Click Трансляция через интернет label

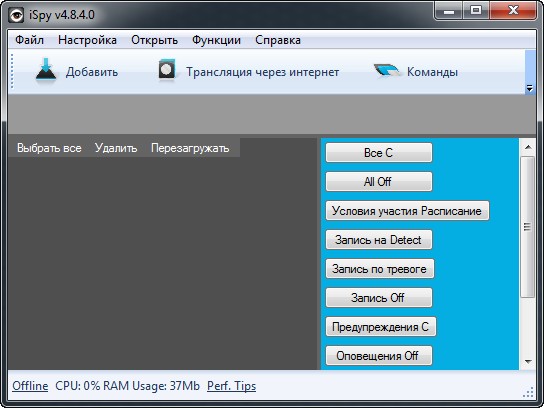[263, 72]
